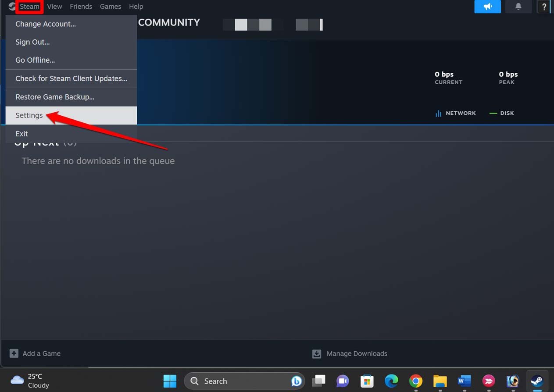Image resolution: width=554 pixels, height=392 pixels.
Task: Select Settings in the Steam menu
Action: coord(29,115)
